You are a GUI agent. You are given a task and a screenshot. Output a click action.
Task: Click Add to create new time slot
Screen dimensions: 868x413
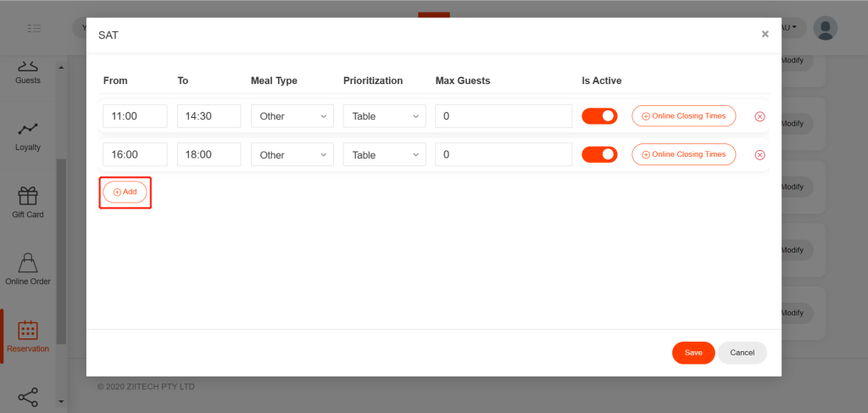point(125,193)
